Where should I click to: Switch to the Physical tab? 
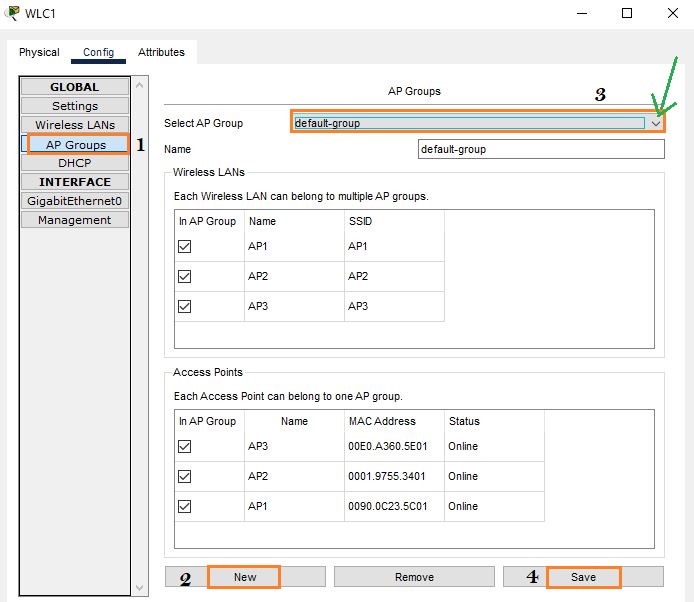(39, 52)
